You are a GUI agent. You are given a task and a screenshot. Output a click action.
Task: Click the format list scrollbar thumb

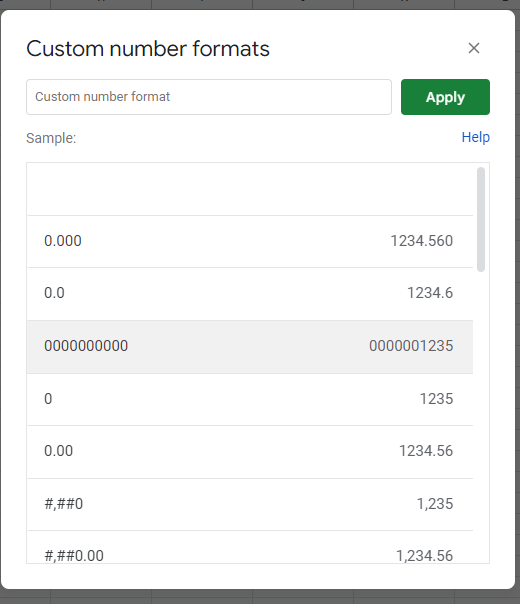(x=481, y=219)
